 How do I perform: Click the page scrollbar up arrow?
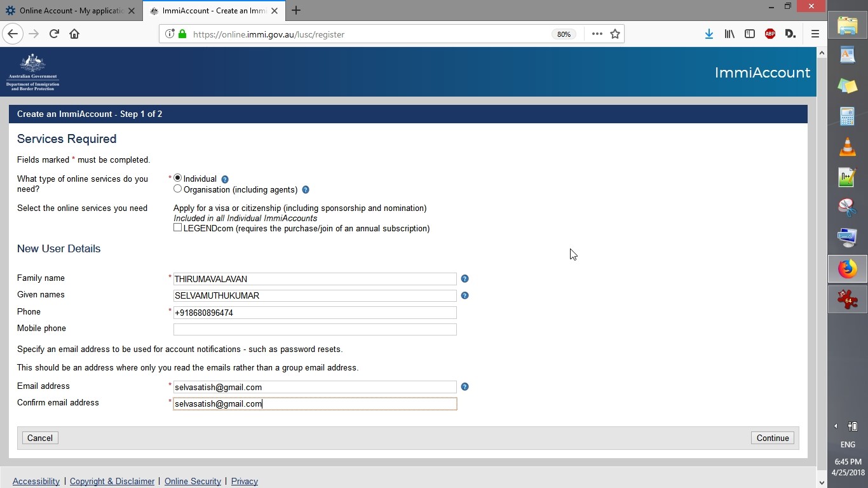pos(821,53)
